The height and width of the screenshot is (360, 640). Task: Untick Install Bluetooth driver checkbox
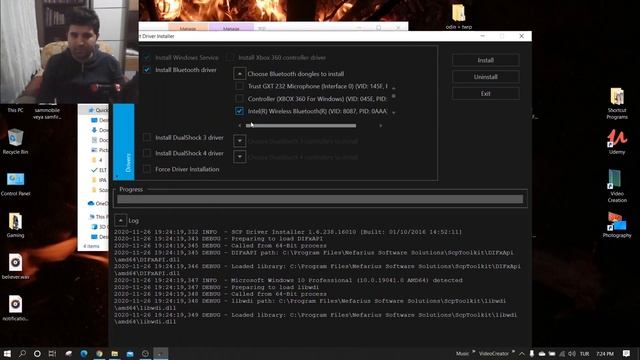click(x=147, y=70)
